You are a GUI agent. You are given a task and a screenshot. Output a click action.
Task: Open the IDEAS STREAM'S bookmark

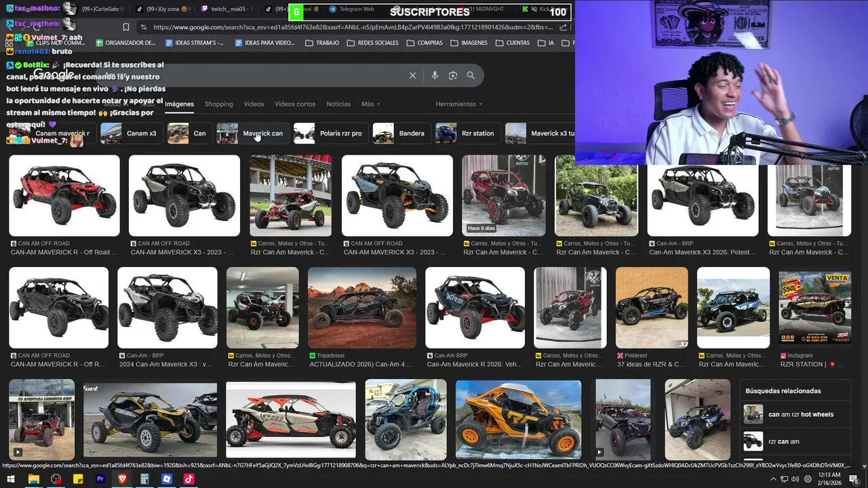(195, 43)
